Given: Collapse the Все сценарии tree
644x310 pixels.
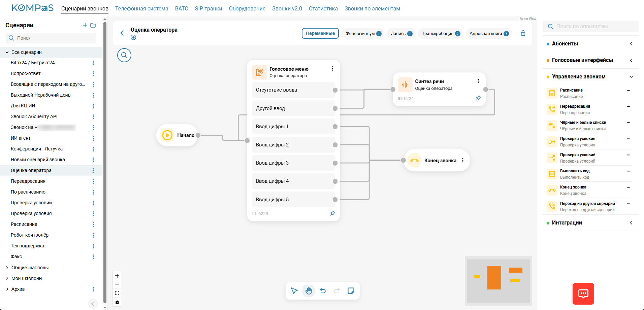Looking at the screenshot, I should click(x=7, y=52).
